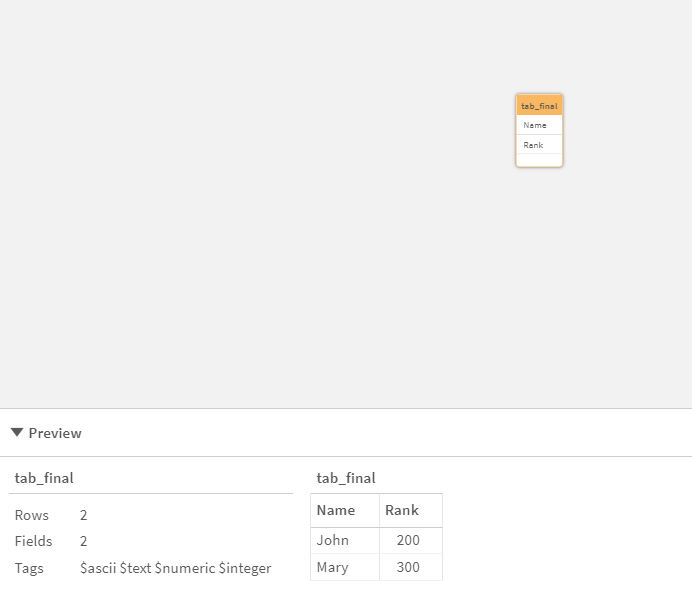Click the empty bottom row of tab_final node
The image size is (692, 592).
coord(539,160)
